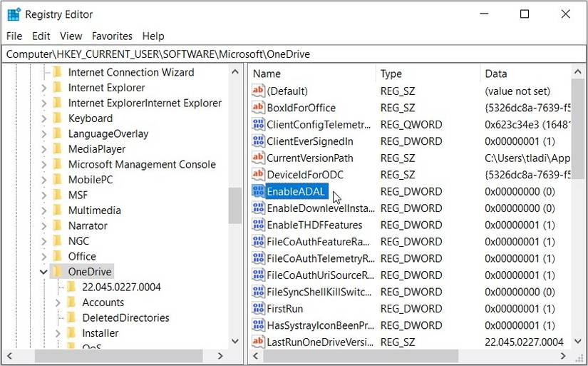Click the tree pane scroll-left arrow
Image resolution: width=588 pixels, height=366 pixels.
pos(10,355)
